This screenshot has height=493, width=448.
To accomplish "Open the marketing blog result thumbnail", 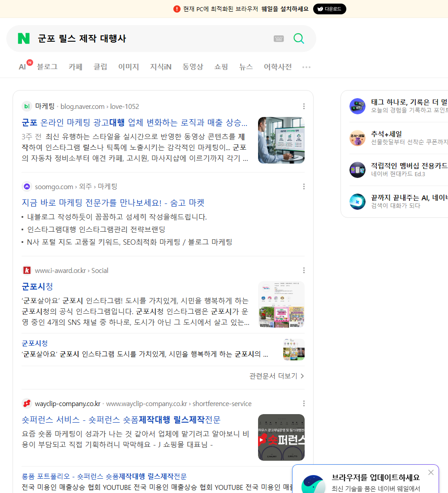I will (281, 140).
